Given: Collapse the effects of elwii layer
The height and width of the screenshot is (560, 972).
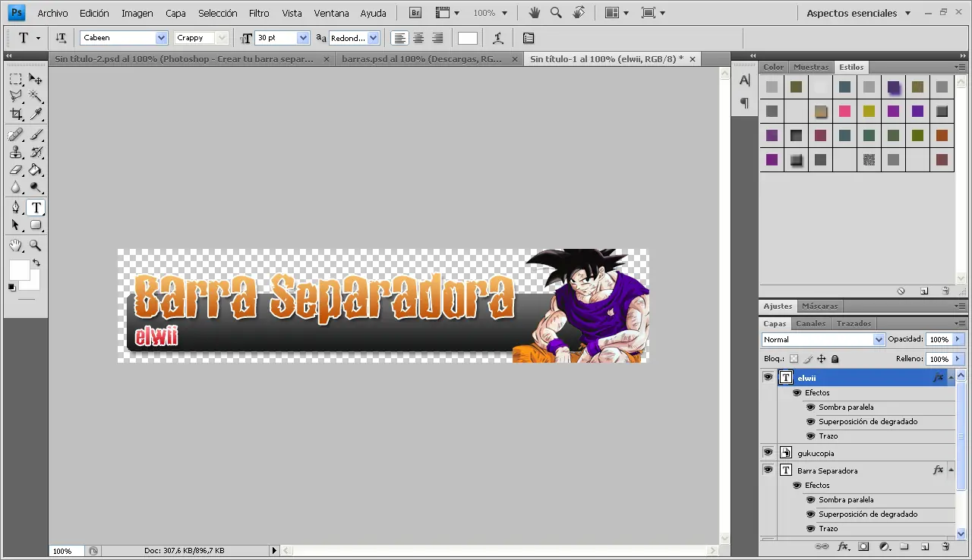Looking at the screenshot, I should tap(951, 377).
